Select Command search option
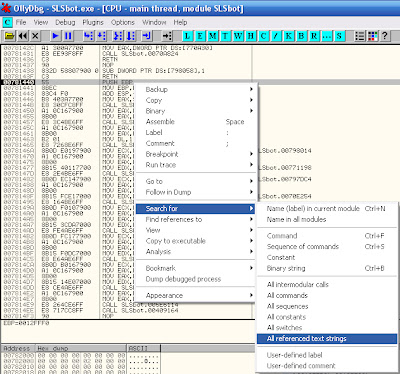 click(327, 236)
